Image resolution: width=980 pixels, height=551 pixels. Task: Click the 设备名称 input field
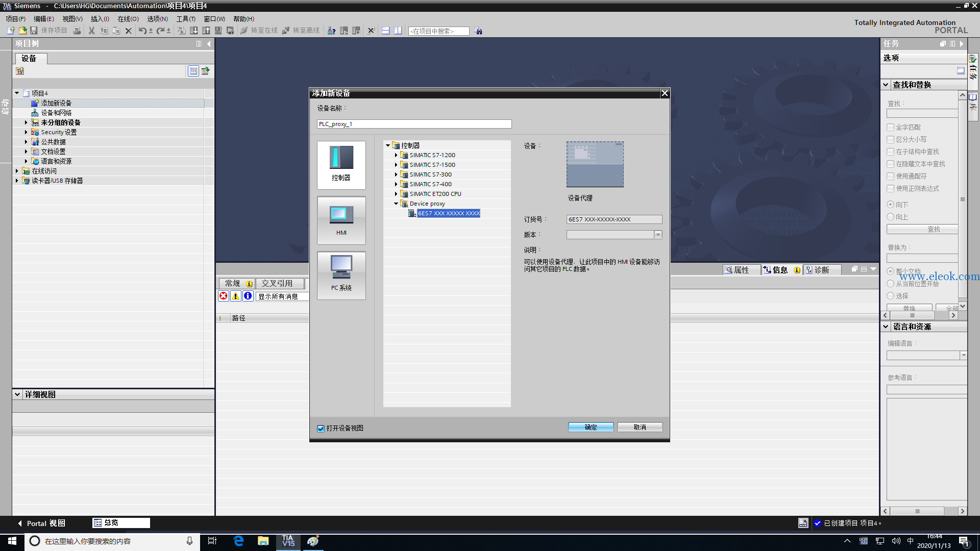(x=414, y=124)
